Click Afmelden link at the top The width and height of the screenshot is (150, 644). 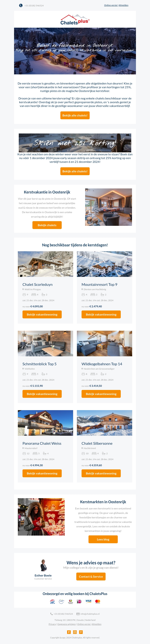(x=123, y=5)
